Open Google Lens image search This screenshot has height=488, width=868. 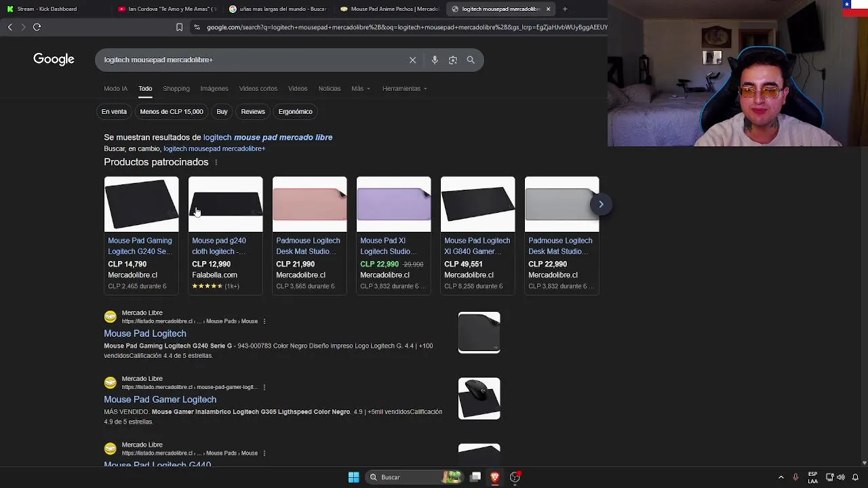(453, 60)
